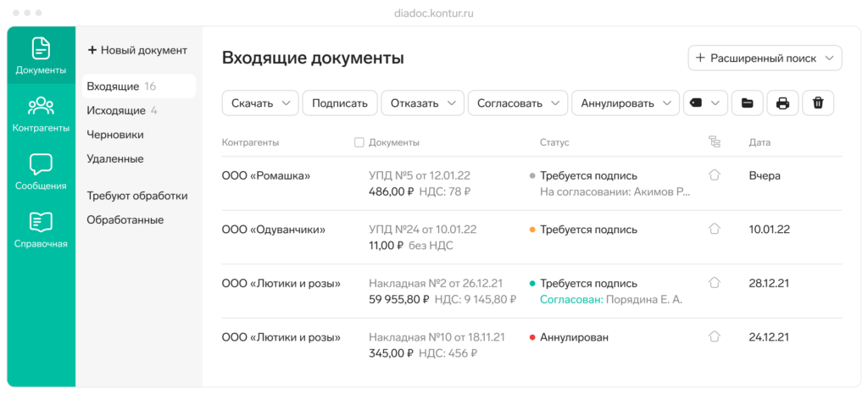Open the Контрагенты sidebar section
868x394 pixels.
click(x=41, y=114)
